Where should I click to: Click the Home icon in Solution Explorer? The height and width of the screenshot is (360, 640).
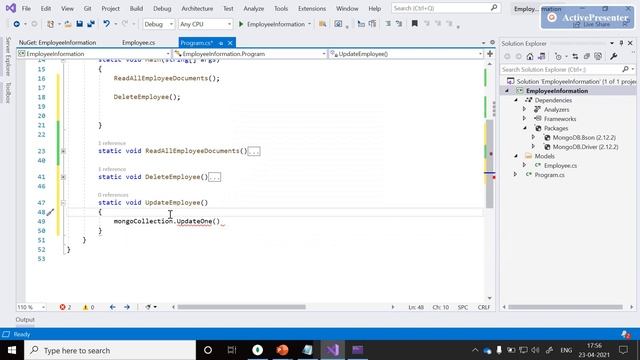(530, 56)
